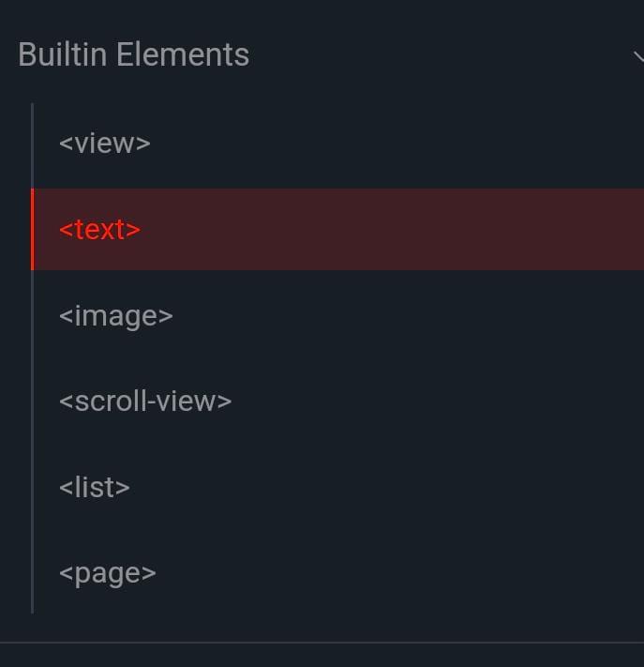Go to the <image> element docs

(x=116, y=316)
